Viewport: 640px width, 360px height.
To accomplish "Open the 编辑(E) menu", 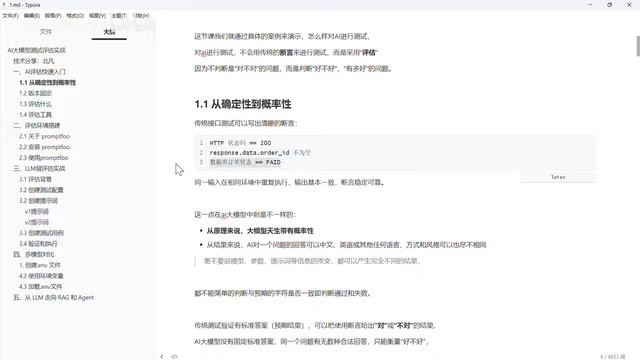I will pos(31,16).
